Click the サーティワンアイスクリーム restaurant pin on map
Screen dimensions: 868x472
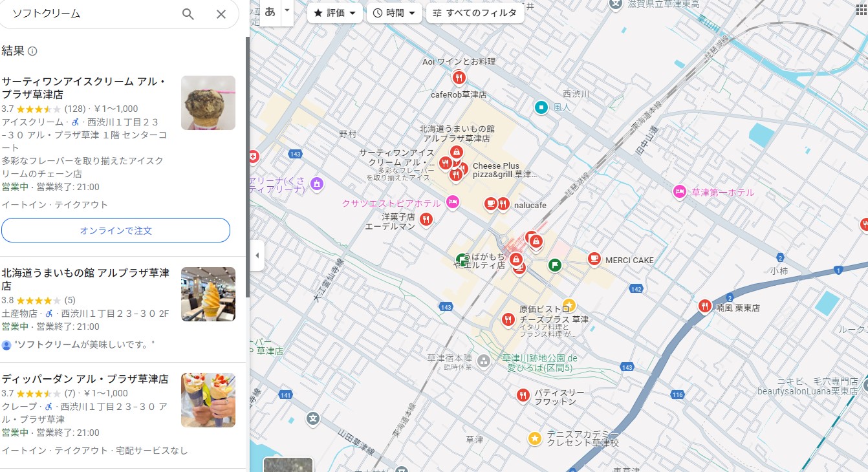click(445, 163)
